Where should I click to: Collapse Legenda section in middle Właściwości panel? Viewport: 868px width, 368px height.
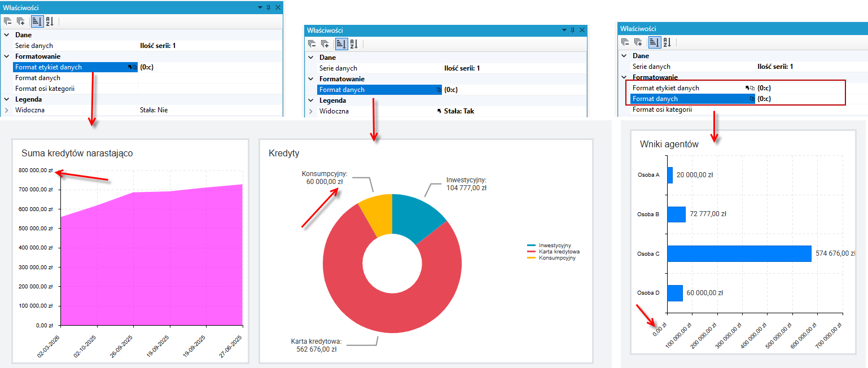click(311, 100)
